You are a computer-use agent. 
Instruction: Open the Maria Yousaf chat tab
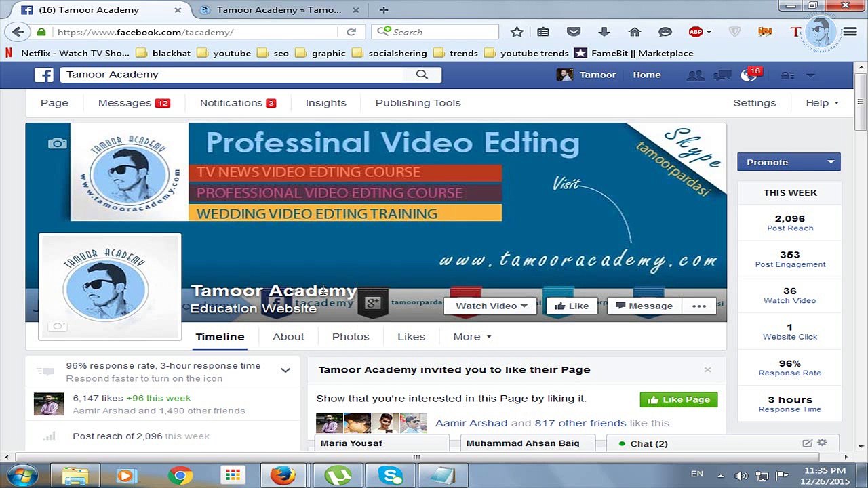coord(382,443)
